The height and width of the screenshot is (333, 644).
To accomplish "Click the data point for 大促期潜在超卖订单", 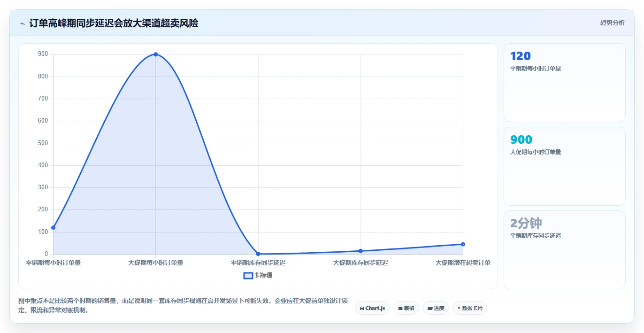I will tap(463, 244).
